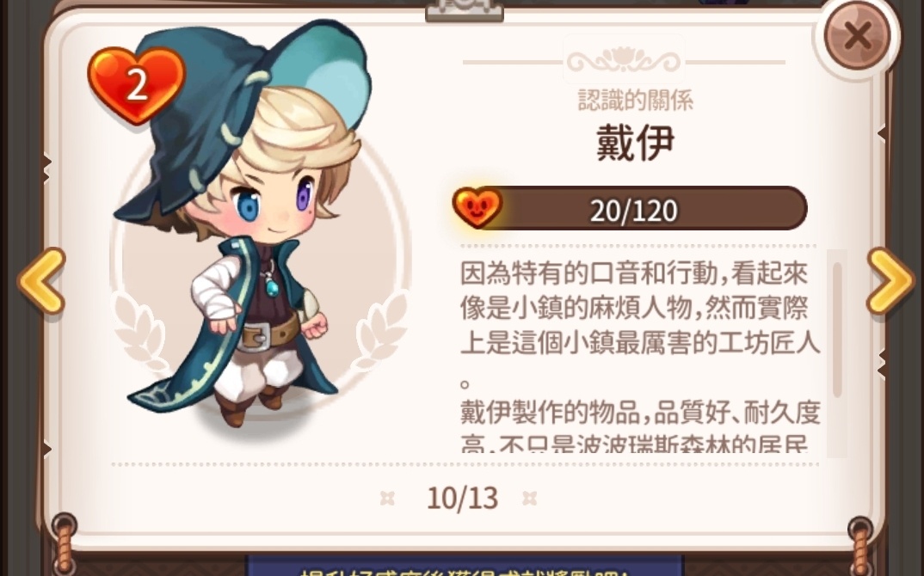Tap the floral divider ornament above relationship label

pyautogui.click(x=624, y=60)
